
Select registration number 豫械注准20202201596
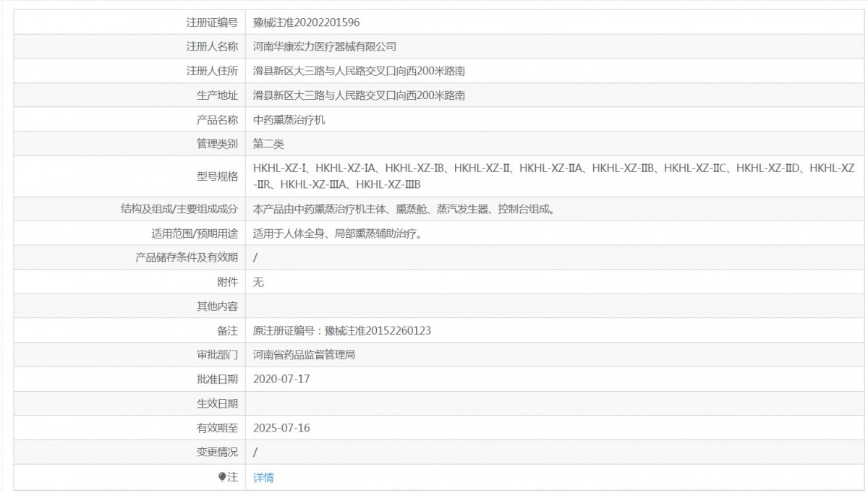(307, 22)
